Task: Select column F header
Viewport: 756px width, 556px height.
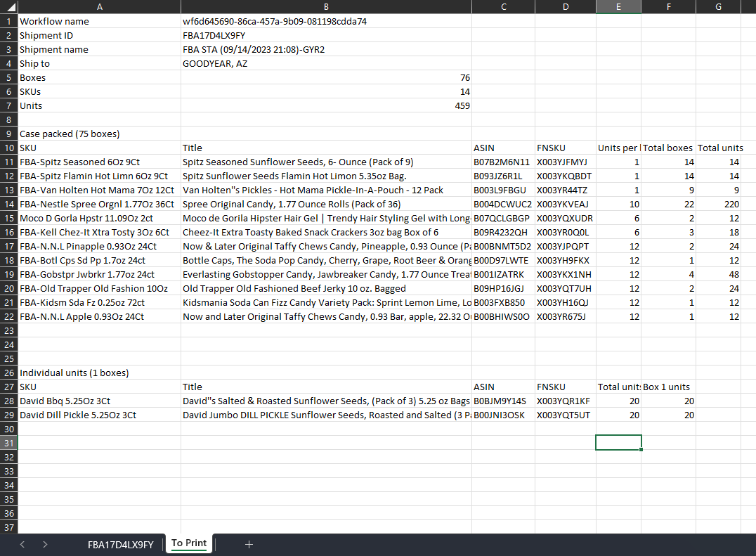Action: click(669, 7)
